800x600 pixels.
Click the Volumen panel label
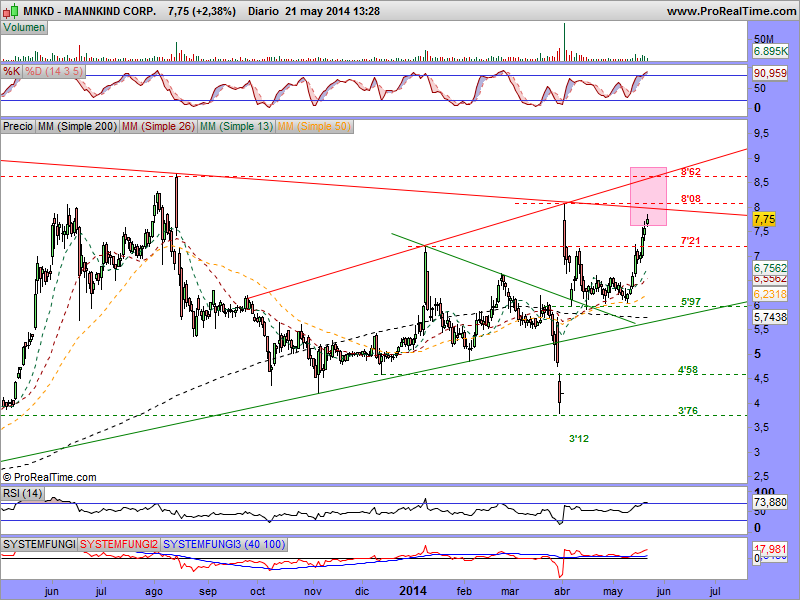[24, 28]
